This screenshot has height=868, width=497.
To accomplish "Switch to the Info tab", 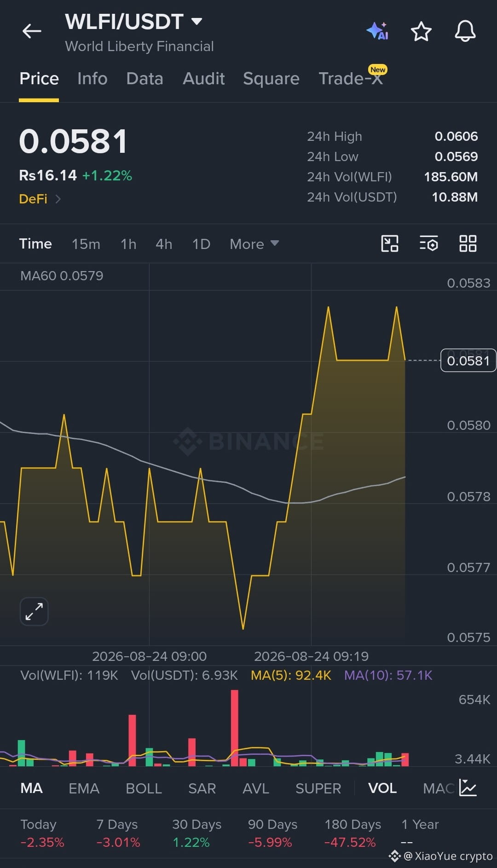I will 92,79.
